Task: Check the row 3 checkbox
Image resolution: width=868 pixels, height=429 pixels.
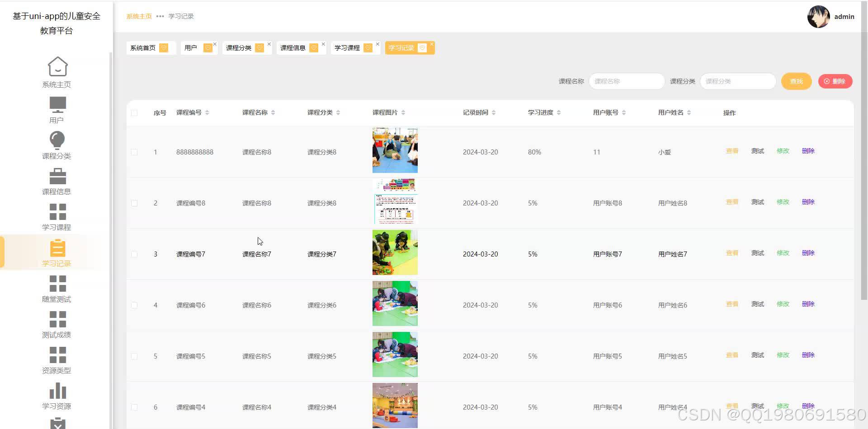Action: coord(134,254)
